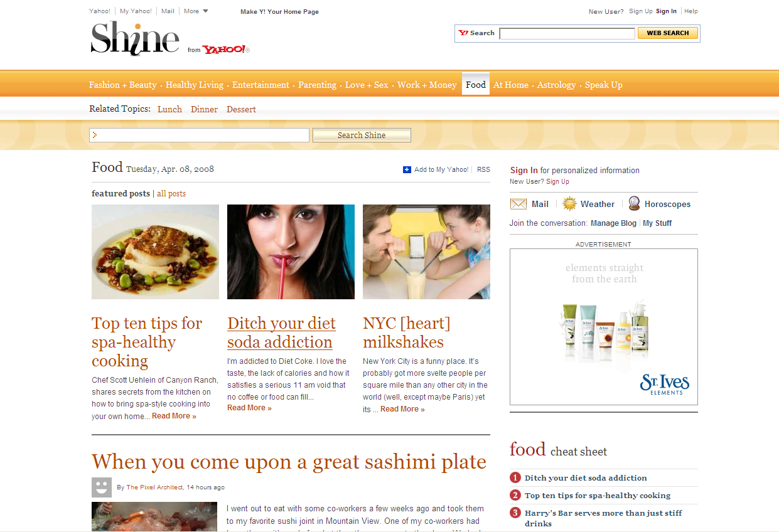This screenshot has width=779, height=532.
Task: Click the WEB SEARCH button
Action: pyautogui.click(x=668, y=33)
